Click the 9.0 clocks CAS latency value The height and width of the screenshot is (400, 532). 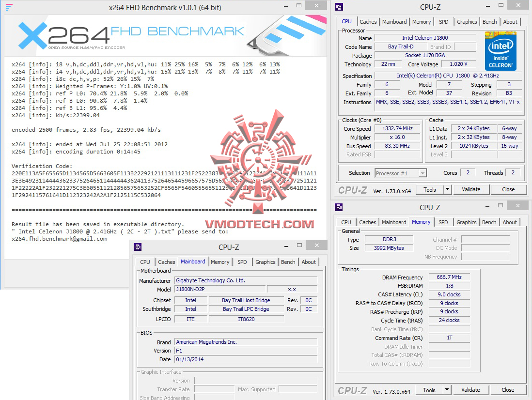(449, 294)
